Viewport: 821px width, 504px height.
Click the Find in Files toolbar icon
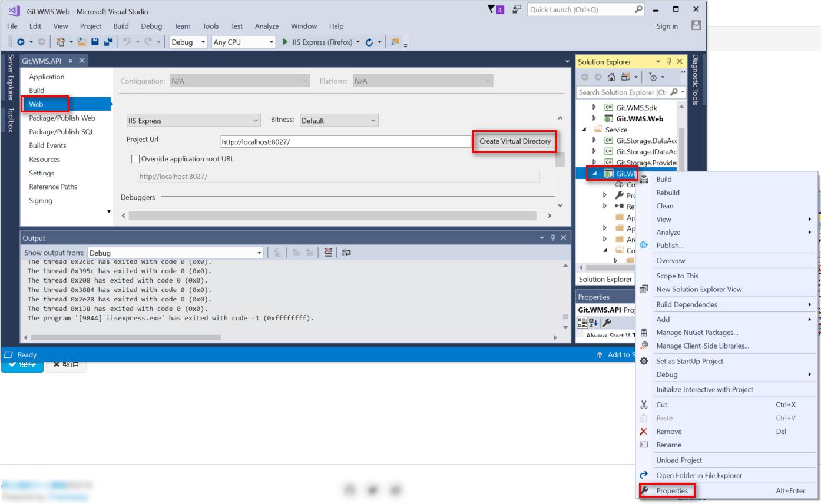pyautogui.click(x=395, y=42)
